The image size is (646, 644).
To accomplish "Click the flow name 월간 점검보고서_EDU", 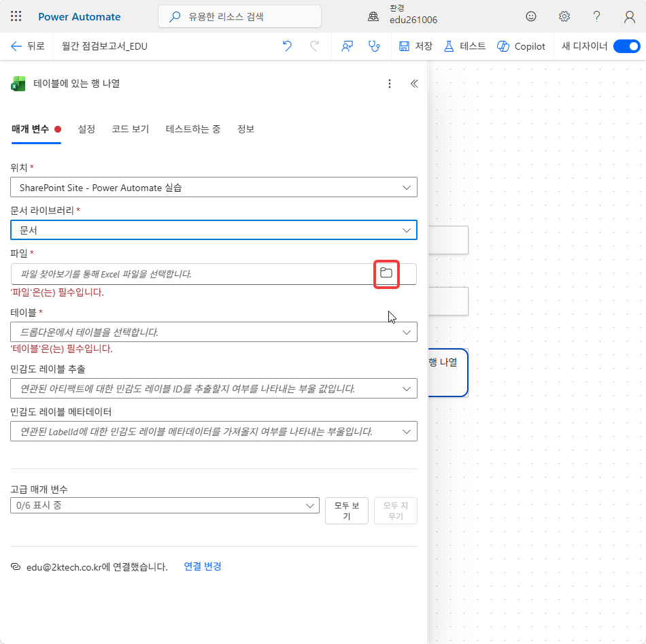I will pos(104,46).
